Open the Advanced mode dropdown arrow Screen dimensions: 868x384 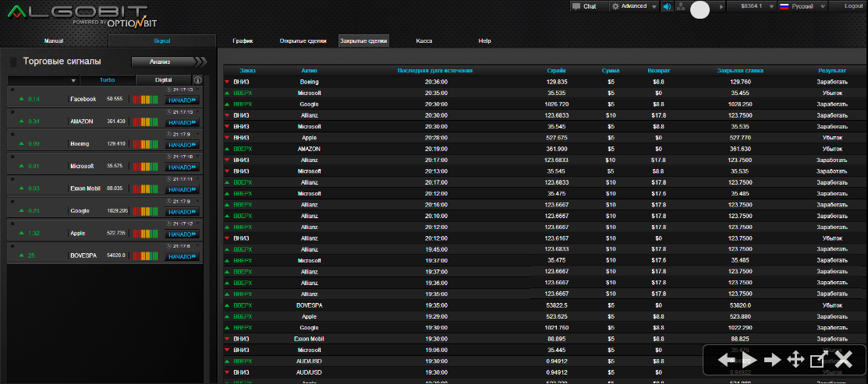(654, 7)
